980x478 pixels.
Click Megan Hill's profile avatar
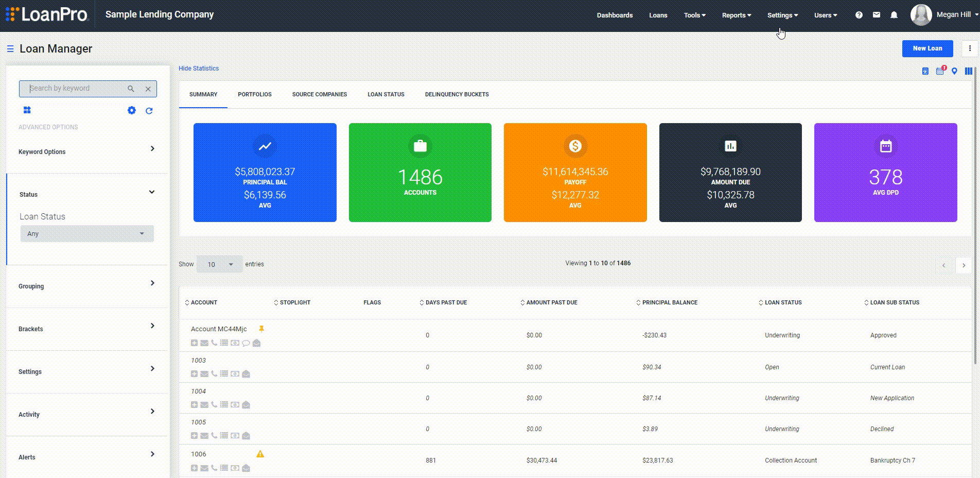[x=921, y=15]
